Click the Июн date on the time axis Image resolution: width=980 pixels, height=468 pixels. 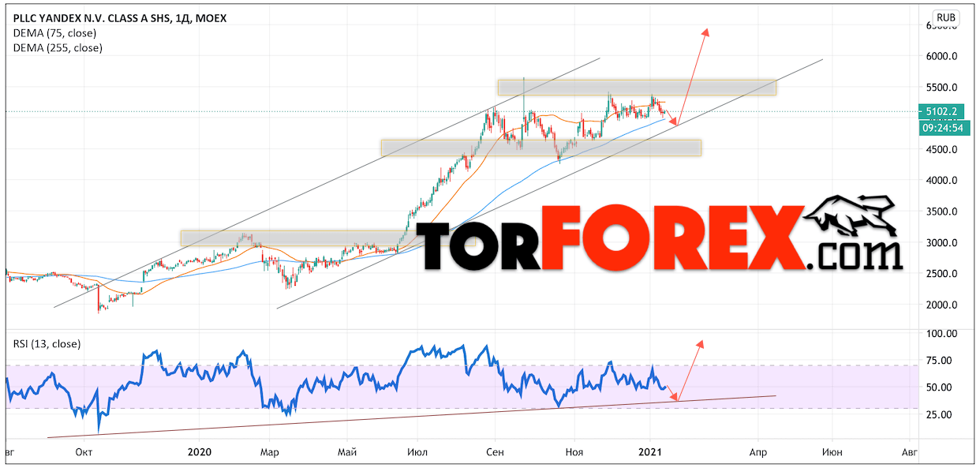pyautogui.click(x=832, y=452)
